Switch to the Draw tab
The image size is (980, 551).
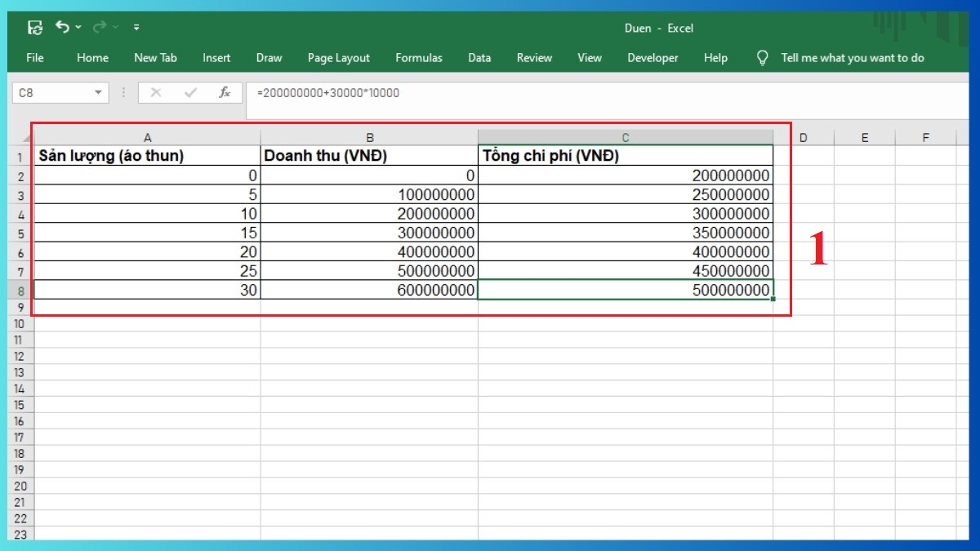click(269, 58)
